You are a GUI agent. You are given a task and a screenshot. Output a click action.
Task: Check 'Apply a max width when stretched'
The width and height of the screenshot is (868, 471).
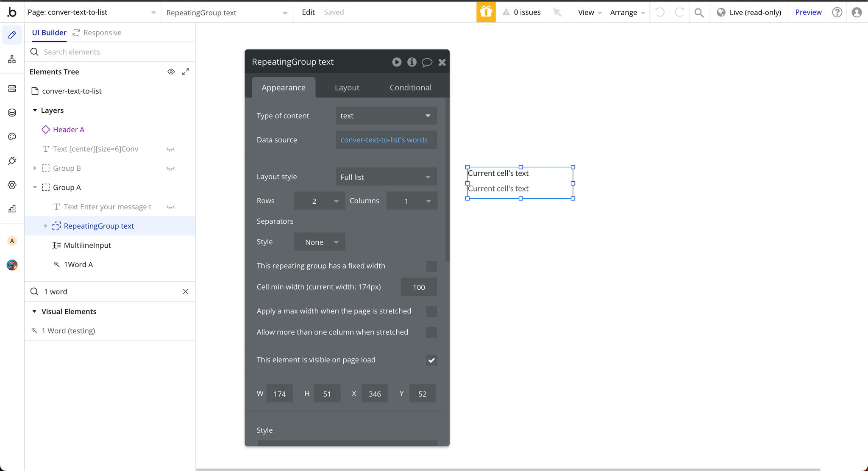pyautogui.click(x=431, y=311)
